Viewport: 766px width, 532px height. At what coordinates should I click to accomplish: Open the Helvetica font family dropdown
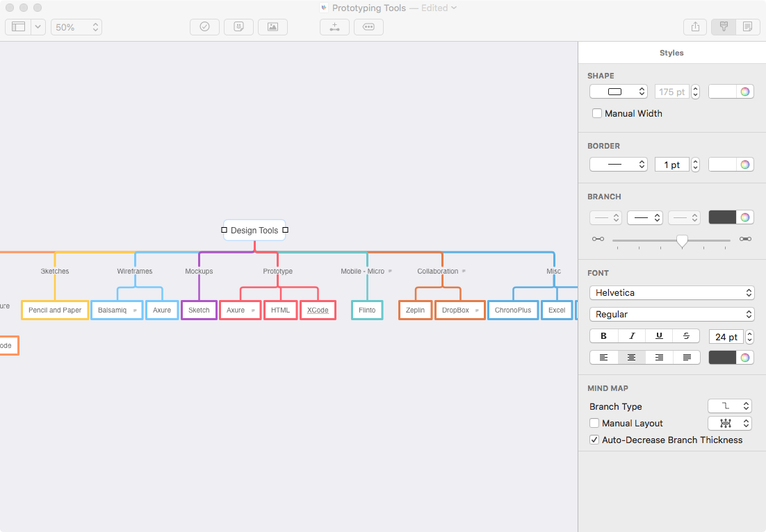tap(671, 293)
